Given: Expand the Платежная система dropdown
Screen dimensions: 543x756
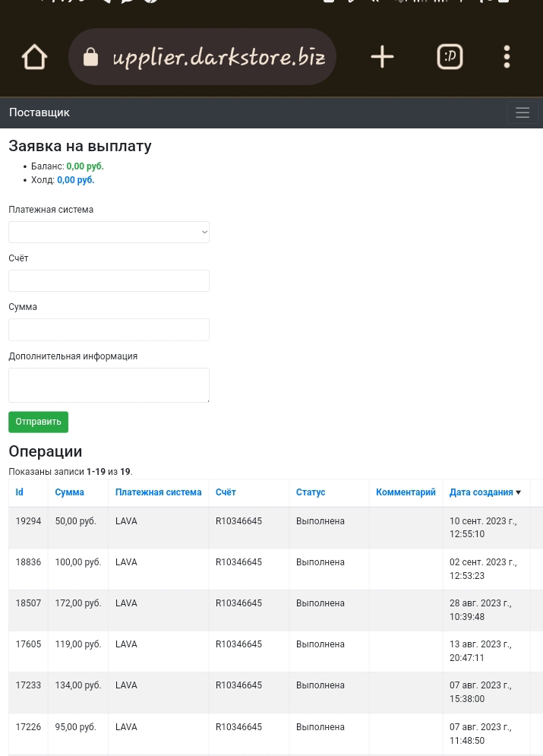Looking at the screenshot, I should 109,232.
